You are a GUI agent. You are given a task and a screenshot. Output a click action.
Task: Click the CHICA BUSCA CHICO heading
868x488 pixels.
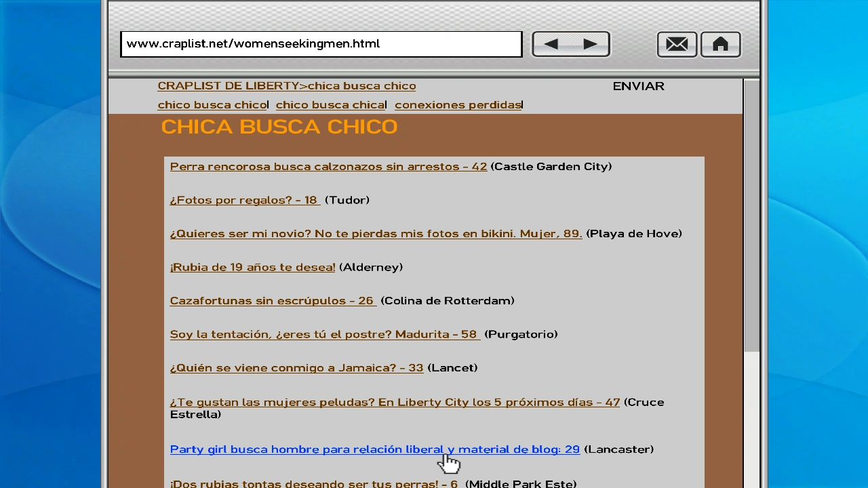click(x=279, y=127)
